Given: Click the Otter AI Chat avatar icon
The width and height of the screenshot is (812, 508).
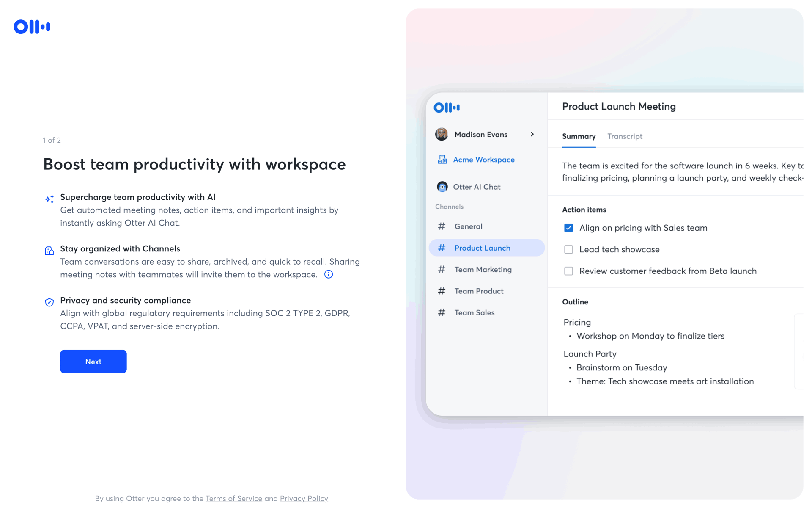Looking at the screenshot, I should [442, 187].
